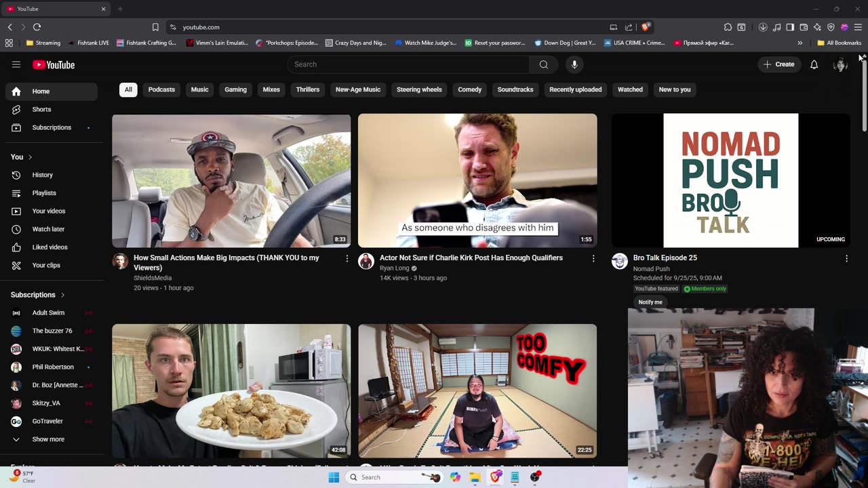This screenshot has height=488, width=868.
Task: Select the All filter chip
Action: click(128, 89)
